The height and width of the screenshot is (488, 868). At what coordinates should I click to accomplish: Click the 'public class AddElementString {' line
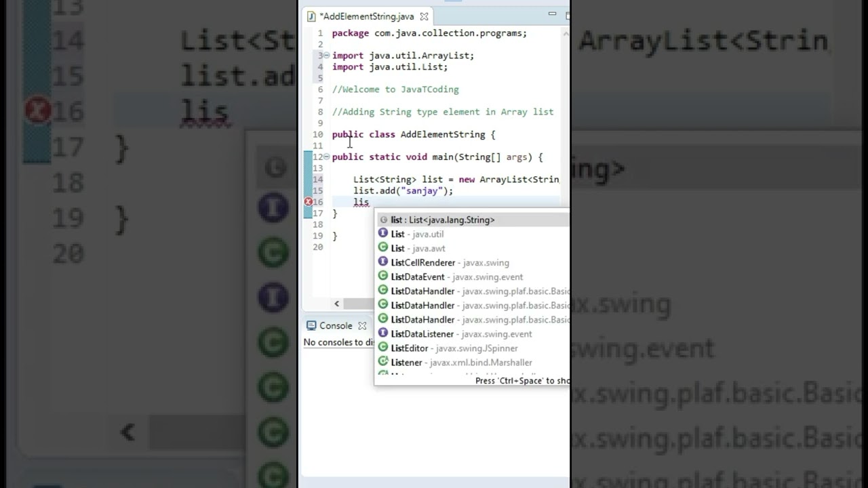[414, 134]
